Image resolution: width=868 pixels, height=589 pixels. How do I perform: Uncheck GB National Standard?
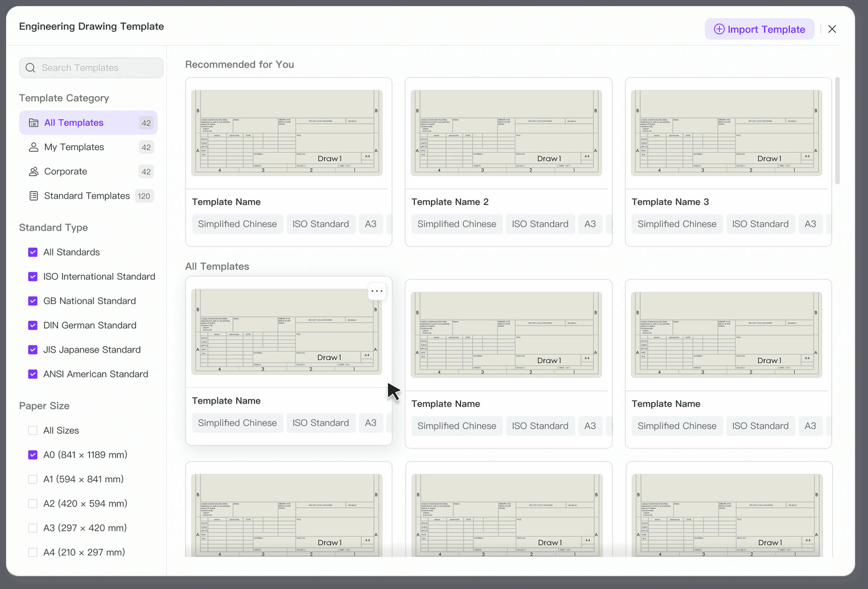[x=33, y=301]
